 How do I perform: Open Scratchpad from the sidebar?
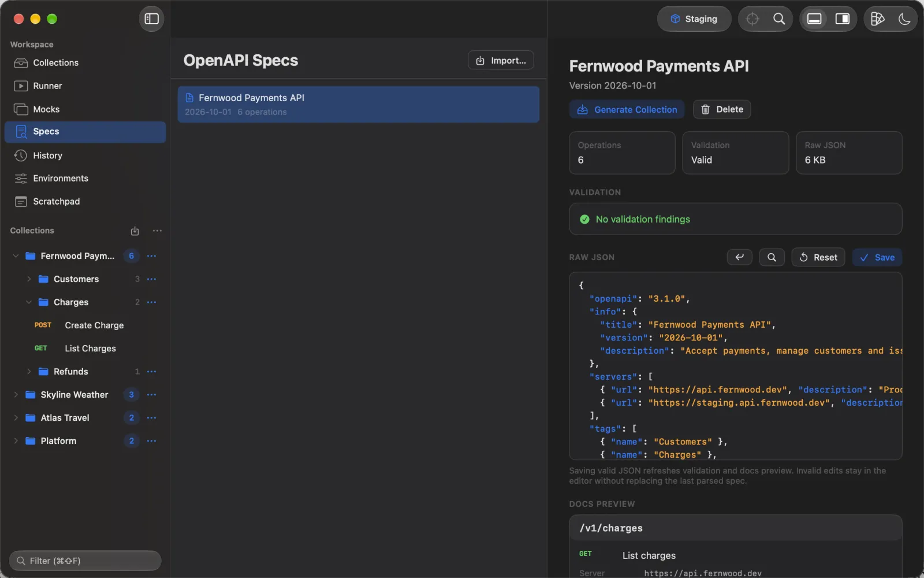point(85,202)
